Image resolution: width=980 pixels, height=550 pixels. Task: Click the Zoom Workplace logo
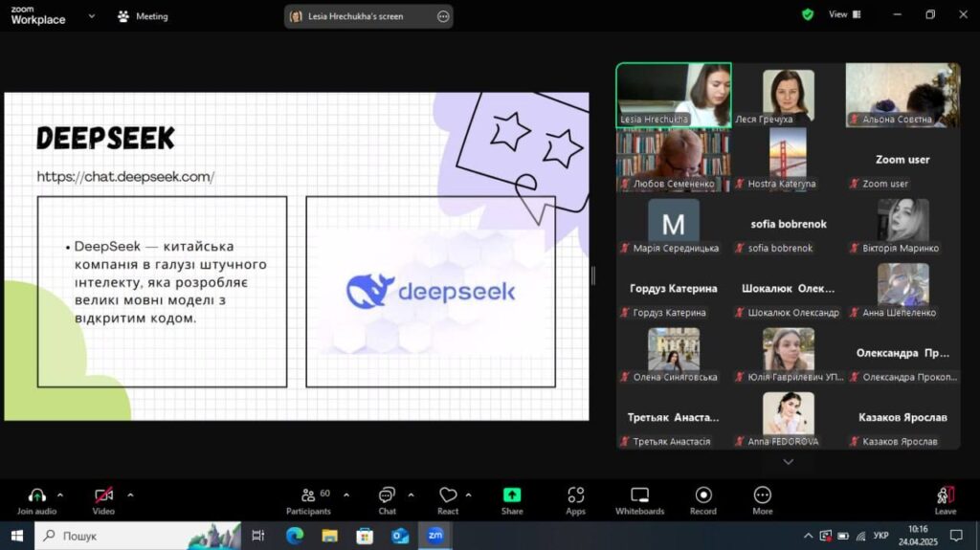click(x=38, y=15)
